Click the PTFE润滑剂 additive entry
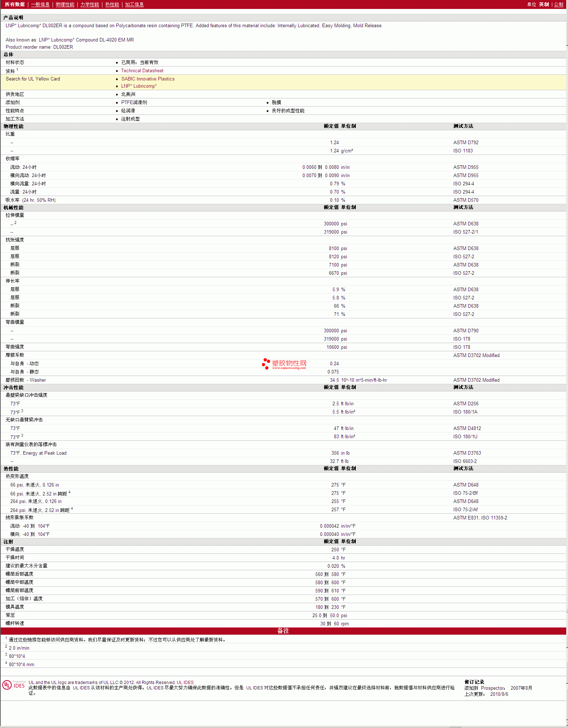This screenshot has height=728, width=568. tap(134, 102)
